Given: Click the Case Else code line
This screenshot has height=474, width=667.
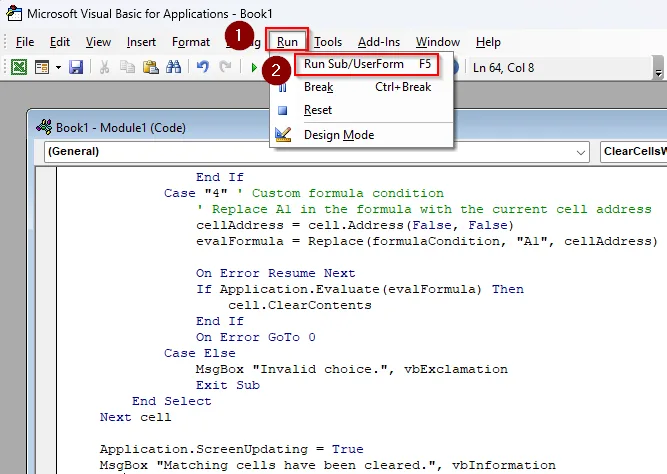Looking at the screenshot, I should pyautogui.click(x=200, y=353).
